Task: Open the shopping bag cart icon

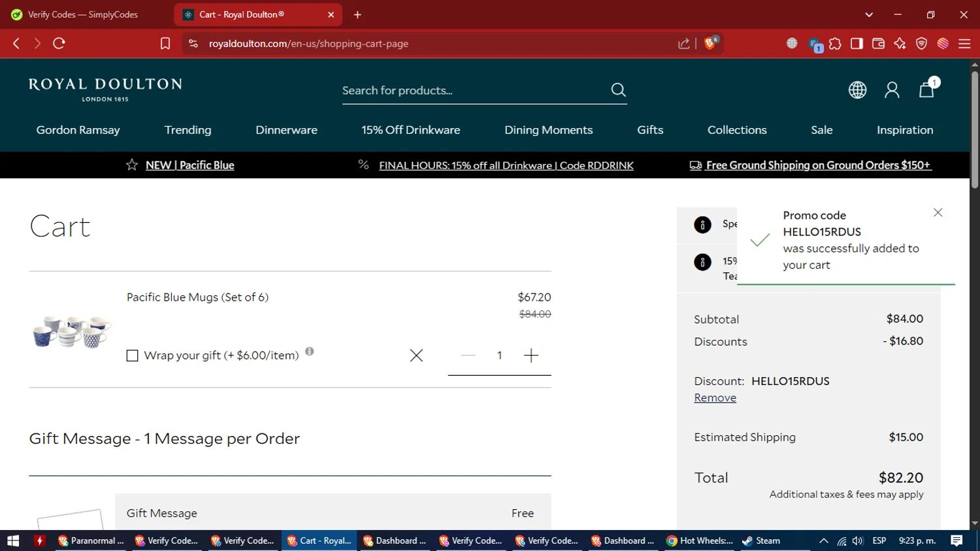Action: pyautogui.click(x=926, y=90)
